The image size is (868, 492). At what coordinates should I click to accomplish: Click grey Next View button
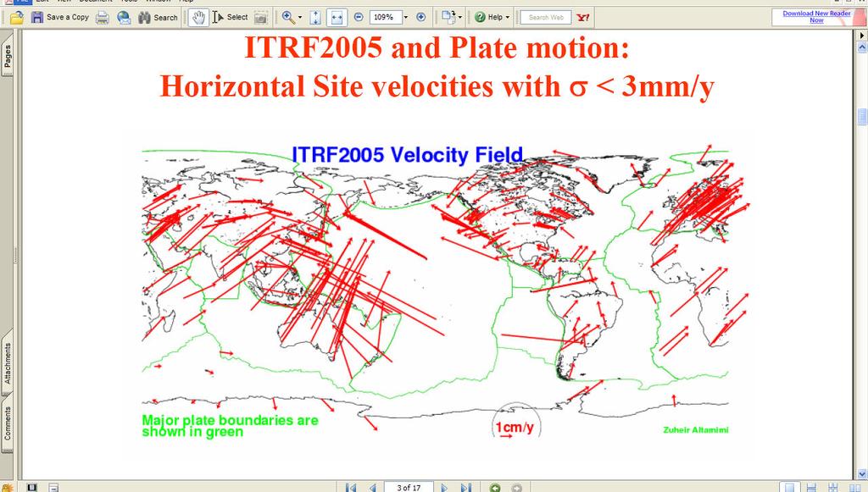516,487
